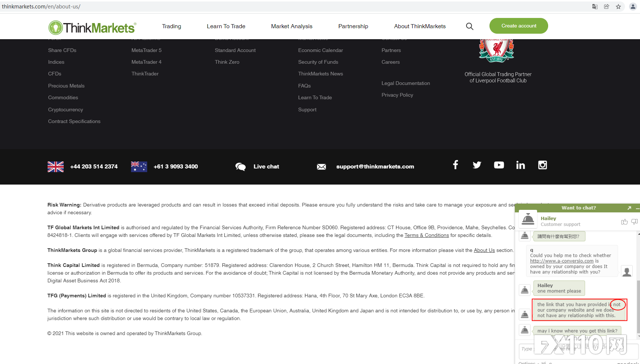
Task: Click the Twitter bird icon
Action: (477, 165)
